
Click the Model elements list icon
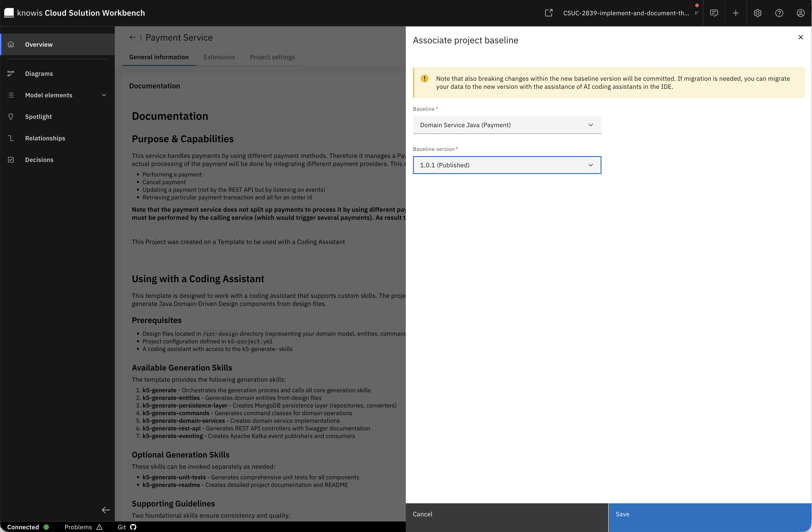pyautogui.click(x=11, y=95)
